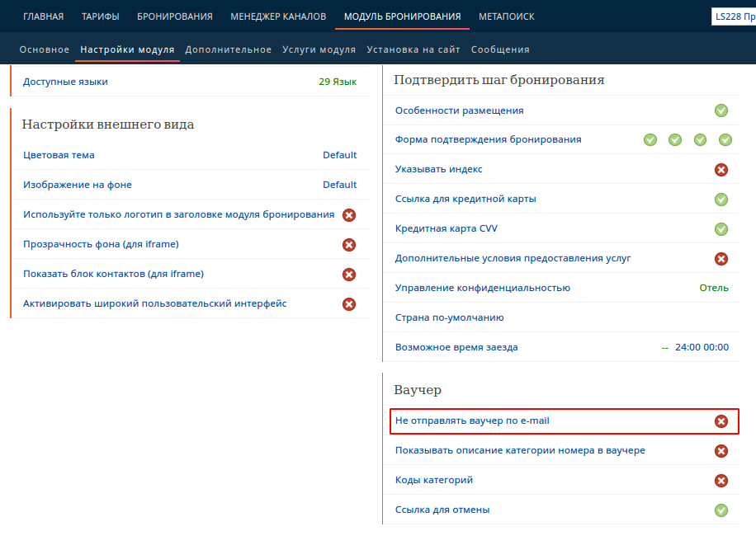Open Показывать описание категории номера в ваучере

click(x=520, y=451)
